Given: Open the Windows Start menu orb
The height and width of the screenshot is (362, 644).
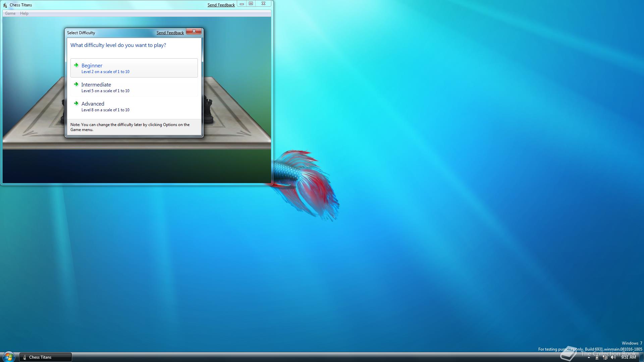Looking at the screenshot, I should (x=9, y=357).
